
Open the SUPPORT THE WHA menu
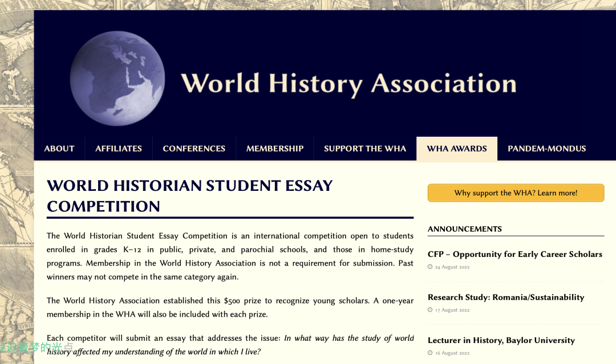pos(365,149)
